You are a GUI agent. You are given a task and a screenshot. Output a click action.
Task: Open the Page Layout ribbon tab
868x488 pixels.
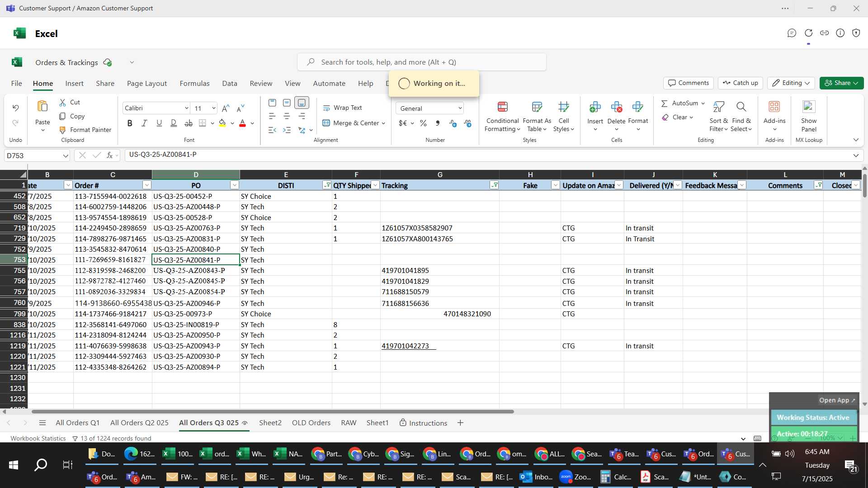(x=147, y=84)
